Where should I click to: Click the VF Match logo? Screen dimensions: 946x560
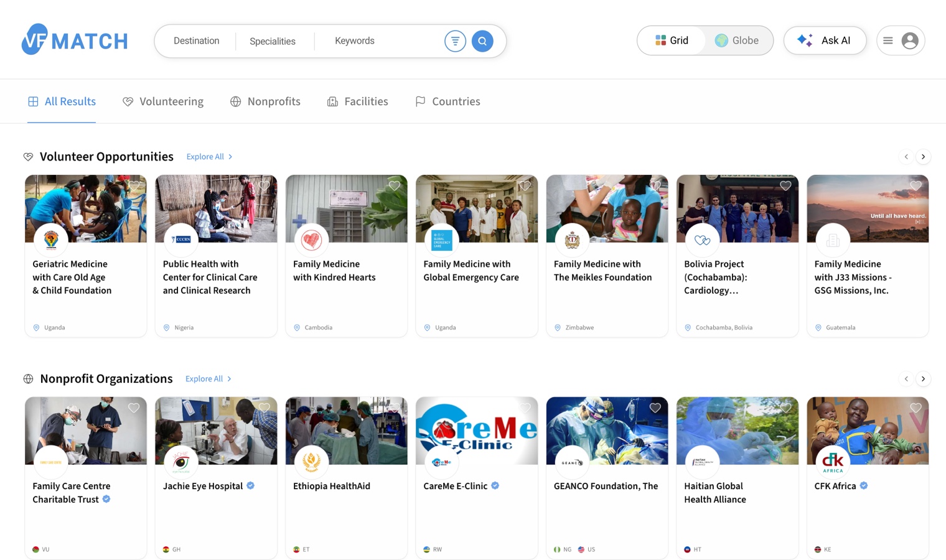[75, 40]
